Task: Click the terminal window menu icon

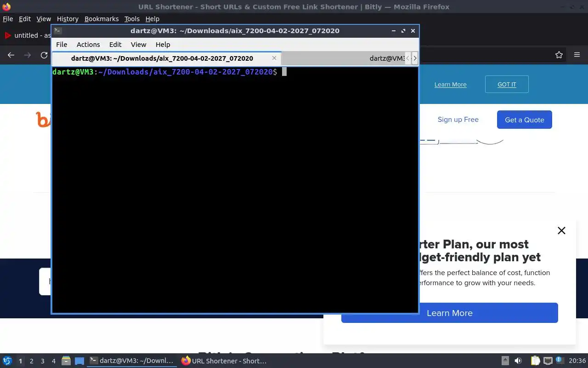Action: pyautogui.click(x=57, y=31)
